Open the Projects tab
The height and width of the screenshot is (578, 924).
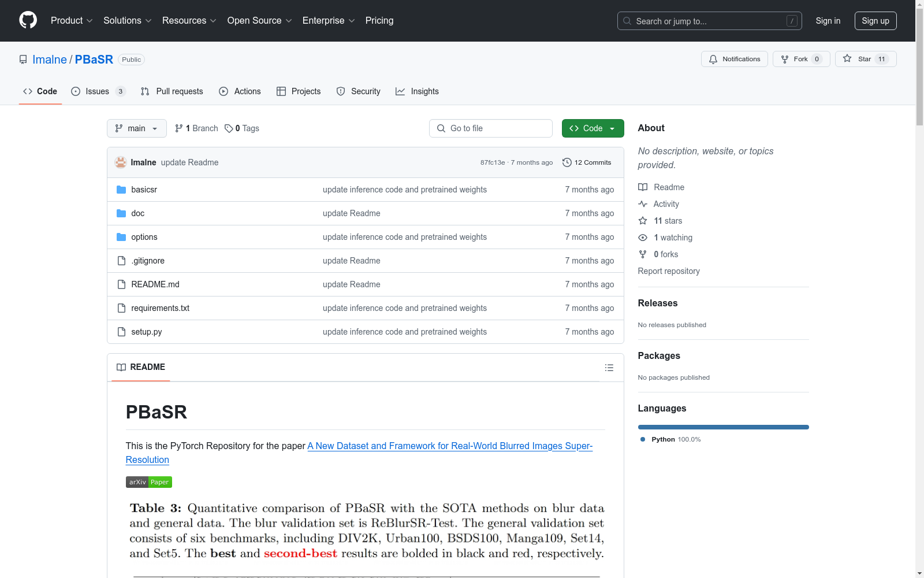click(x=299, y=91)
